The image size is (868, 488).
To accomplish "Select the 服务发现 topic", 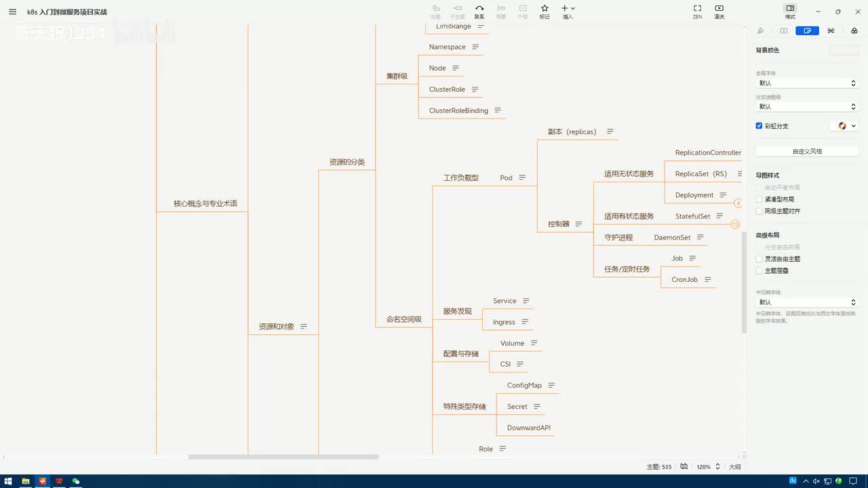I will pos(457,311).
